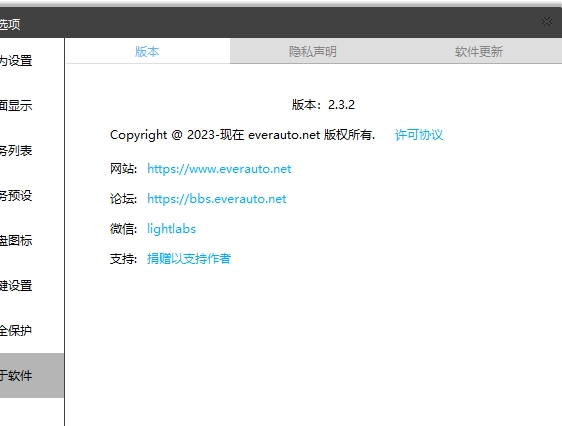Open the 许可协议 license link
Image resolution: width=562 pixels, height=426 pixels.
pyautogui.click(x=419, y=135)
